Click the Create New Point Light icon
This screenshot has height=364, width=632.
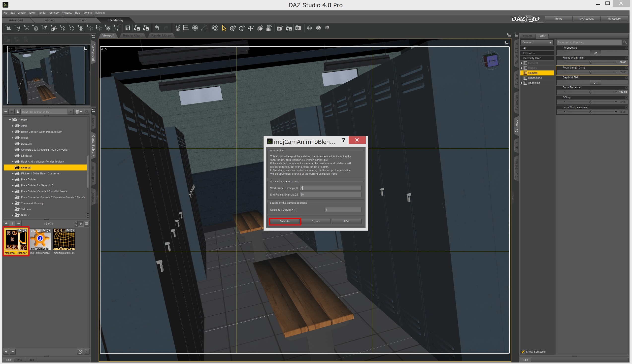[x=27, y=28]
